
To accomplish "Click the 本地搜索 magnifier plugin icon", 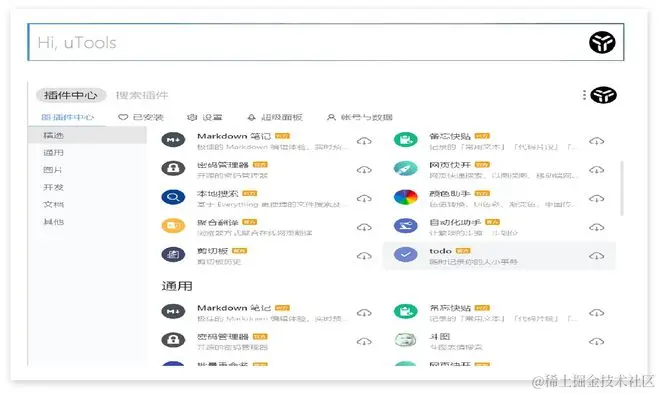I will [173, 197].
